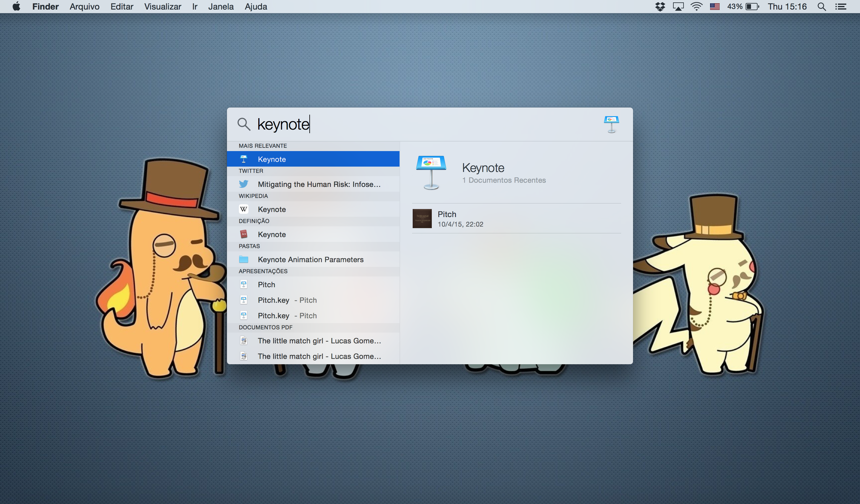
Task: Click the Twitter bird icon
Action: [244, 184]
